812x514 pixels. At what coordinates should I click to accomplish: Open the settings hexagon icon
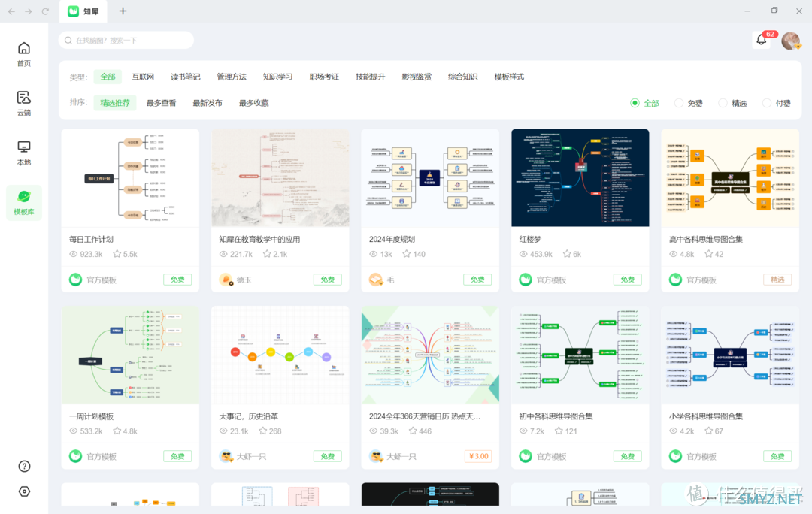[x=24, y=491]
